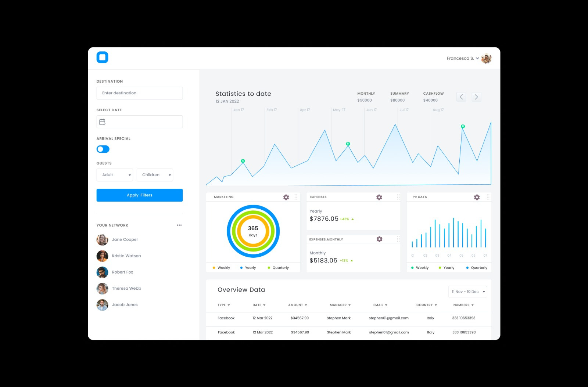Image resolution: width=588 pixels, height=387 pixels.
Task: Open the Marketing panel settings gear
Action: click(286, 197)
